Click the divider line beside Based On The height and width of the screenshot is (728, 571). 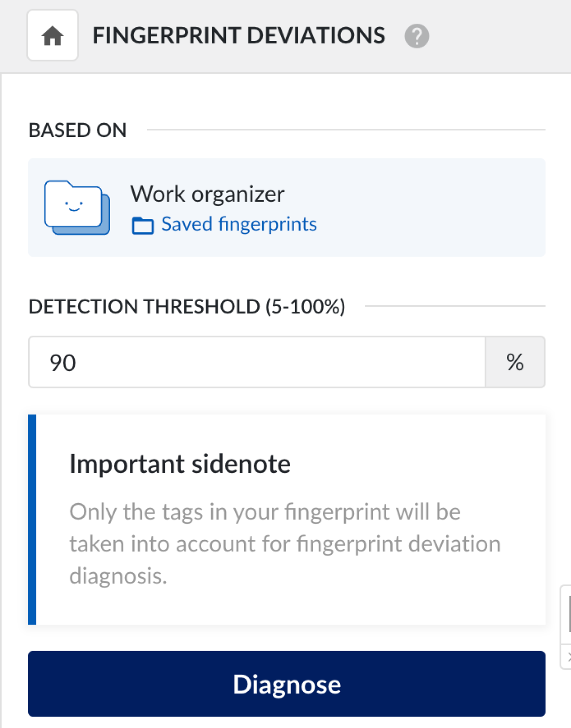click(x=346, y=130)
